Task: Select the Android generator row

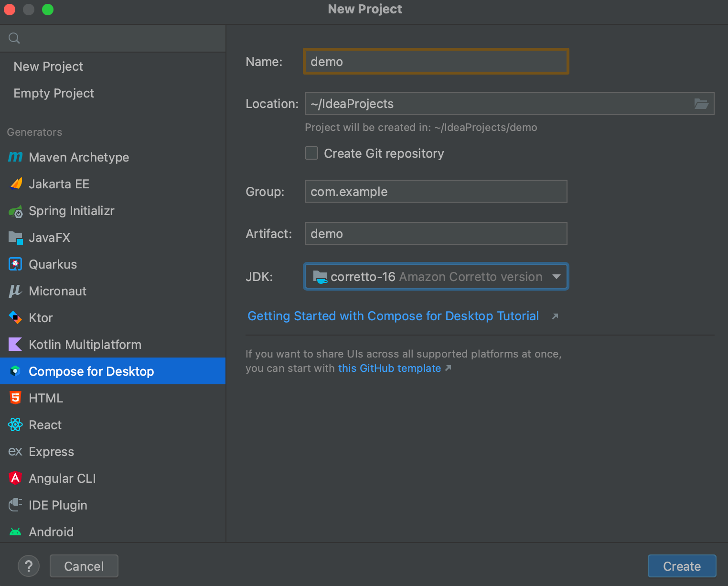Action: 113,532
